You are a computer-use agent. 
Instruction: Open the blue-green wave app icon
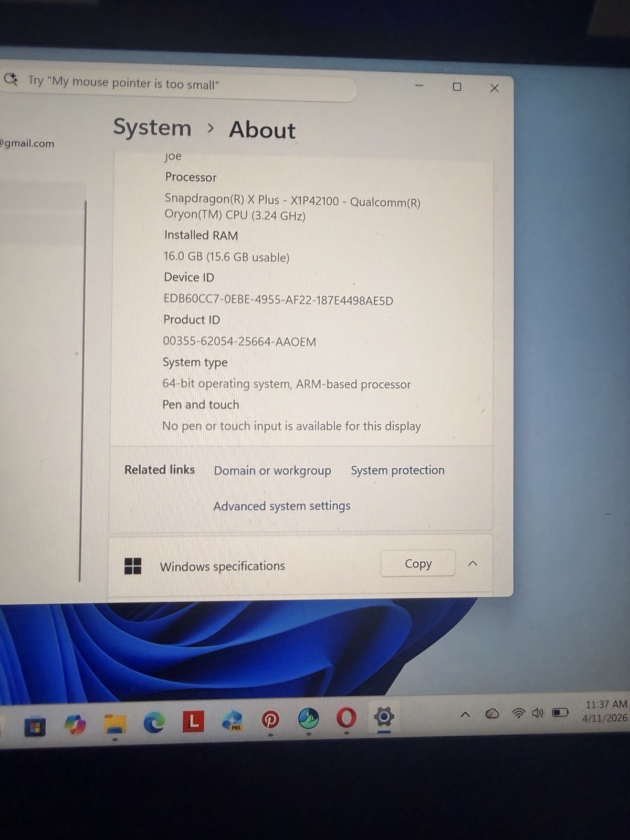[308, 718]
